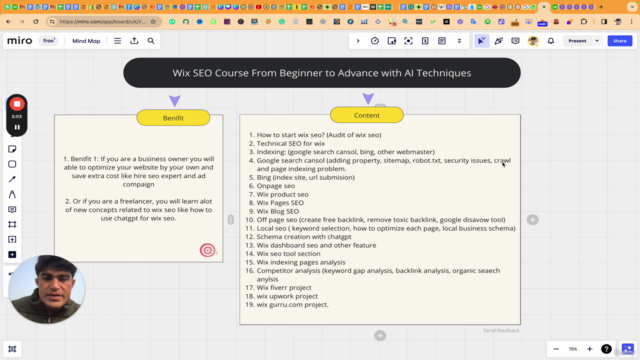Screen dimensions: 640x360
Task: Open more tools plus icon
Action: click(12, 255)
